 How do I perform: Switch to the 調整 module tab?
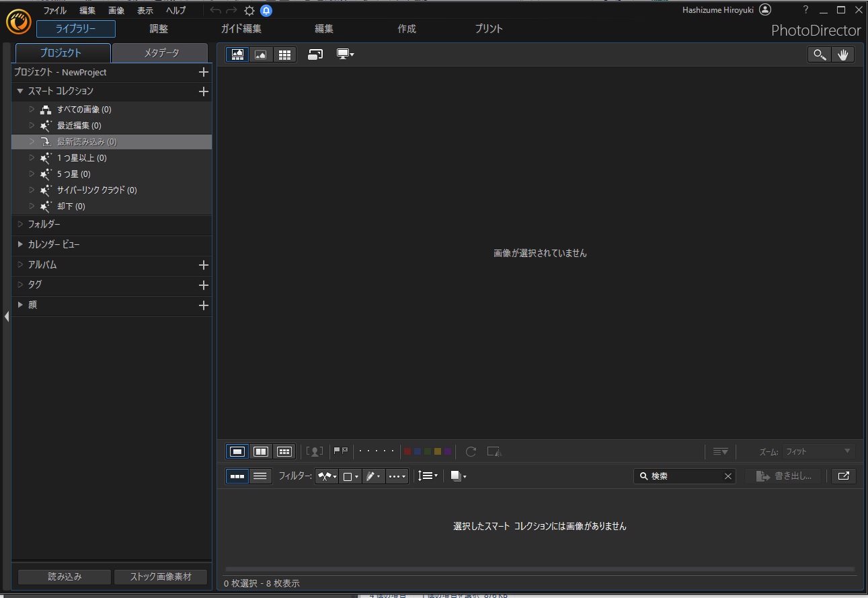(159, 29)
